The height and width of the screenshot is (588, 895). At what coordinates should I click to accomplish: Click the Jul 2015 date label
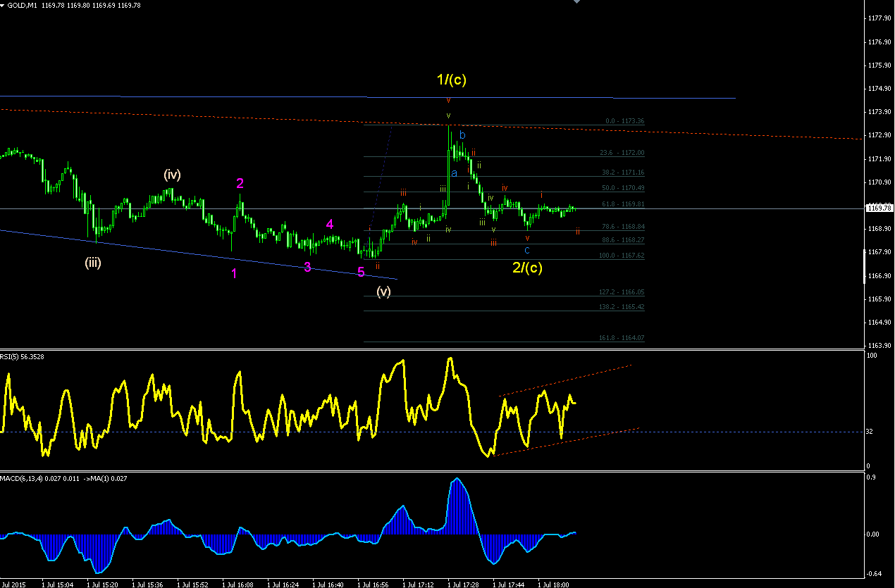tap(13, 584)
